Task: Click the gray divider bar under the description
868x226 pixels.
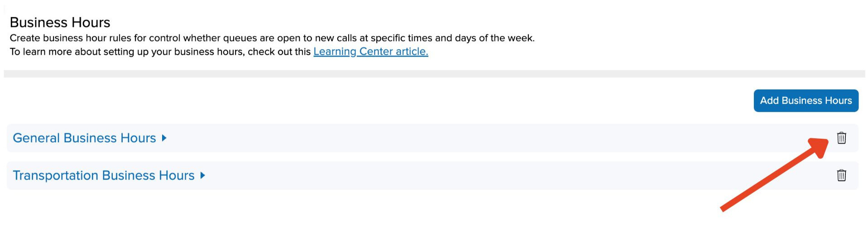Action: [434, 74]
